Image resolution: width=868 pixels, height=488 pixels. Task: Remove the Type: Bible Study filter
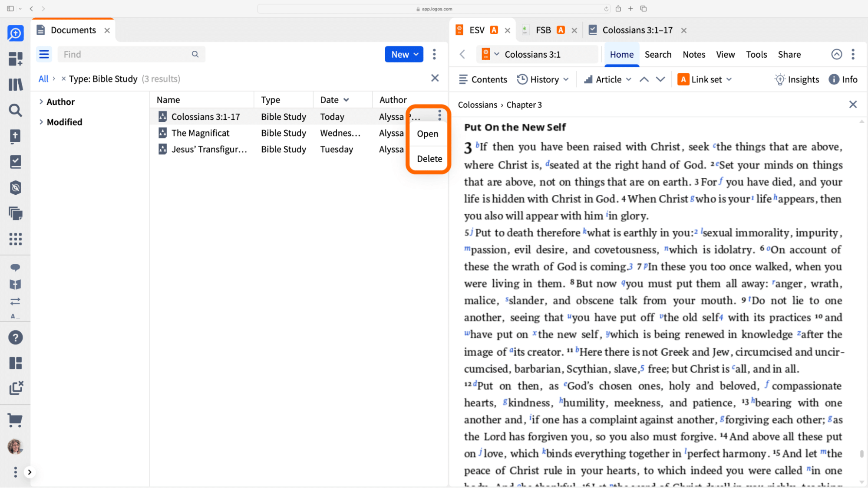[x=63, y=79]
